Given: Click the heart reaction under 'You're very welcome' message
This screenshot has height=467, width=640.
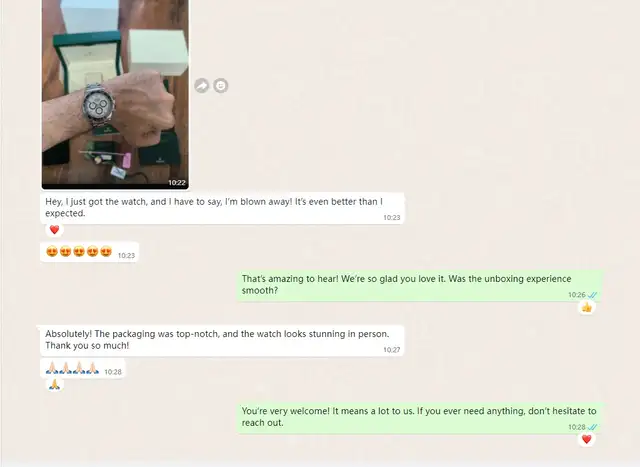Looking at the screenshot, I should pyautogui.click(x=587, y=439).
